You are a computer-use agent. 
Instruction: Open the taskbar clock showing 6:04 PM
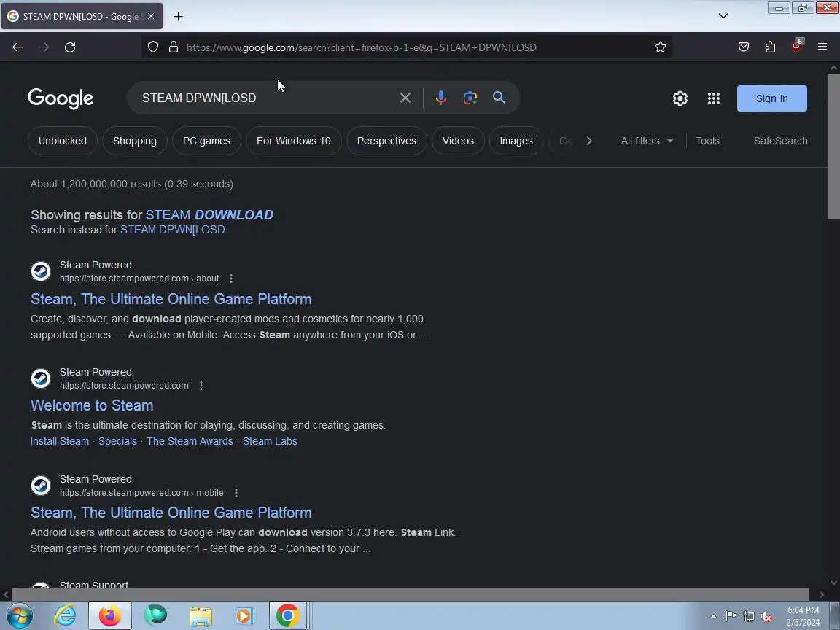[803, 616]
